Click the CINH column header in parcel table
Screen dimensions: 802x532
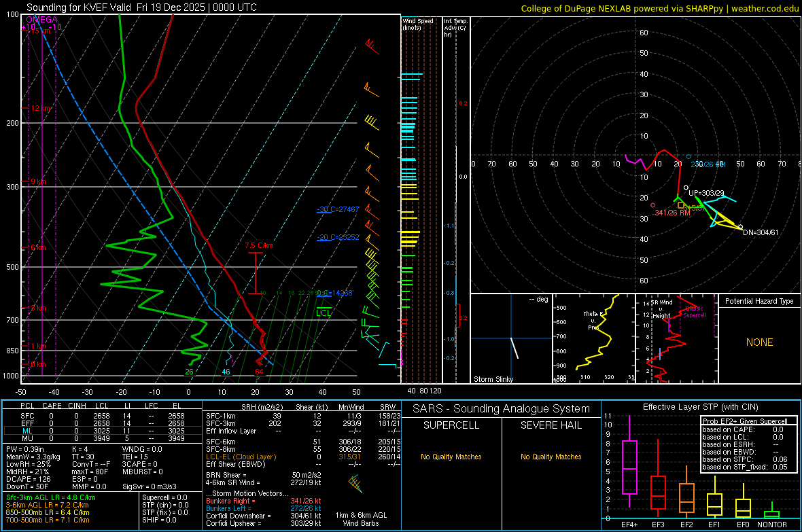tap(77, 406)
